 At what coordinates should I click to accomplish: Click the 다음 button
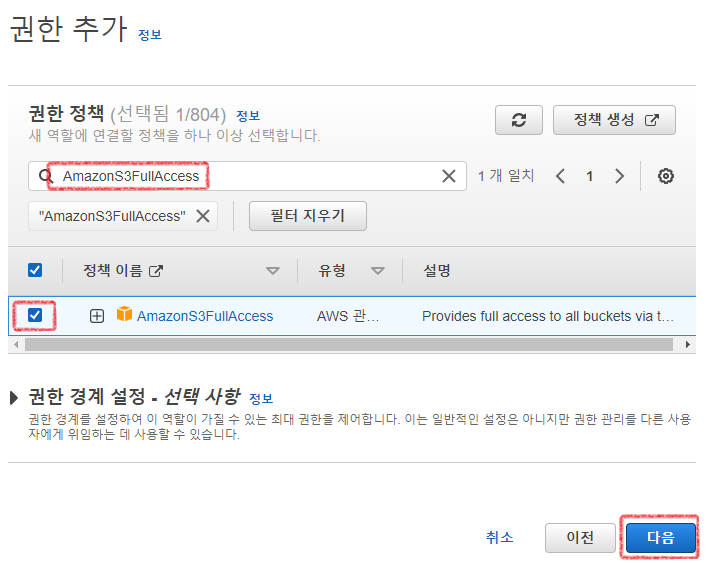point(661,537)
